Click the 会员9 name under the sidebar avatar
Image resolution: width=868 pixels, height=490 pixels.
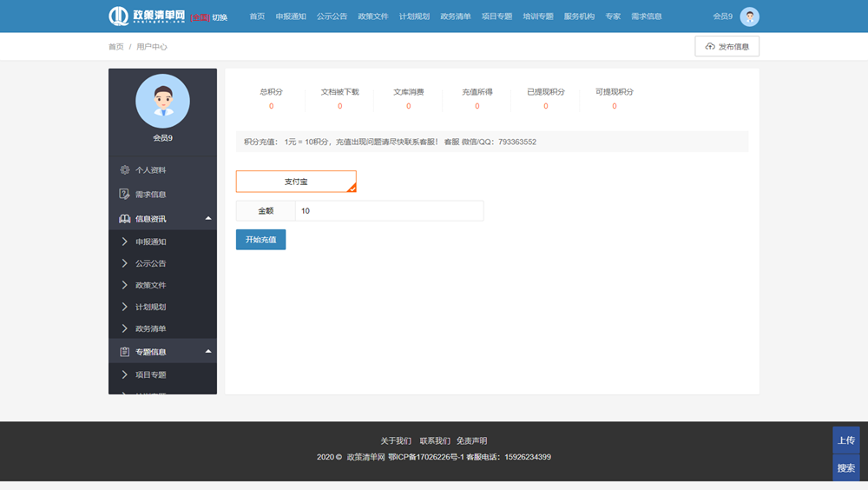tap(163, 138)
